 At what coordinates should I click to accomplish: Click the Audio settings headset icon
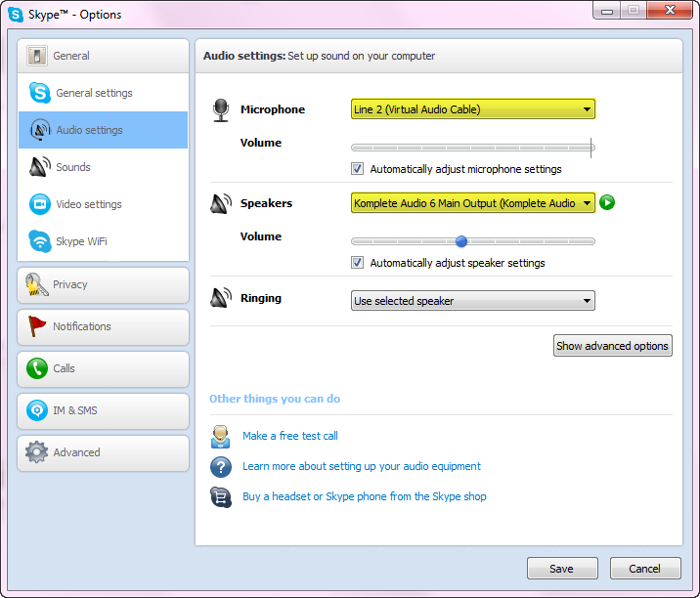click(40, 130)
